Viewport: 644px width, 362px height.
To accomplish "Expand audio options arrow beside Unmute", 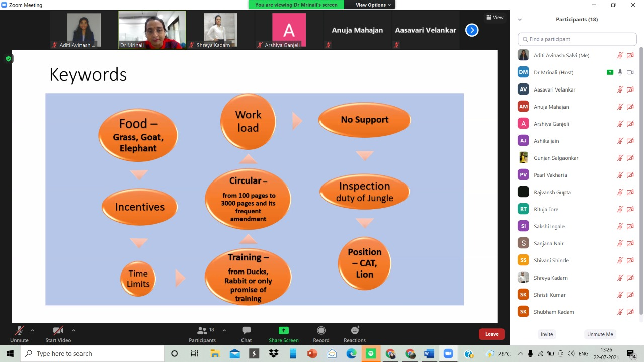I will 33,330.
